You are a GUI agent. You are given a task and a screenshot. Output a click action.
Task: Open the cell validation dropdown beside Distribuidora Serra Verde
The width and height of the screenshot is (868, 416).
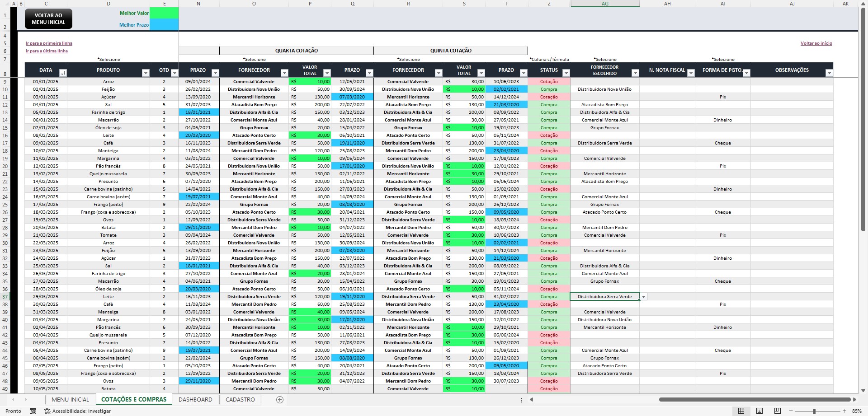coord(644,297)
